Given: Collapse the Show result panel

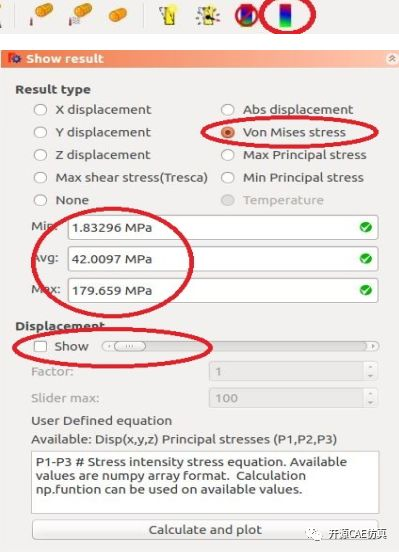Looking at the screenshot, I should pyautogui.click(x=392, y=58).
